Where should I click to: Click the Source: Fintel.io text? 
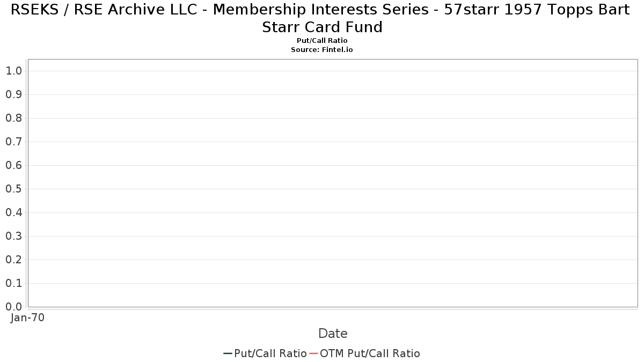pos(322,49)
